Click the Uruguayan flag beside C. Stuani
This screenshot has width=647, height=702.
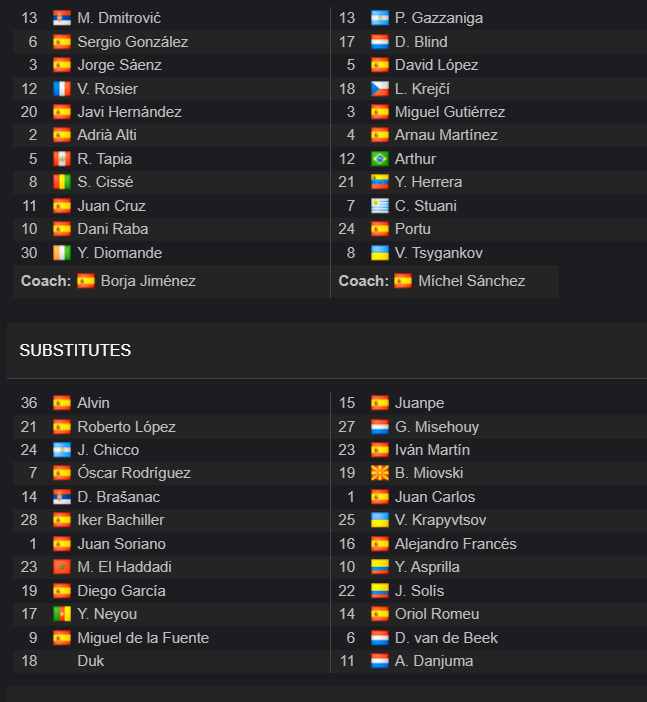[380, 206]
